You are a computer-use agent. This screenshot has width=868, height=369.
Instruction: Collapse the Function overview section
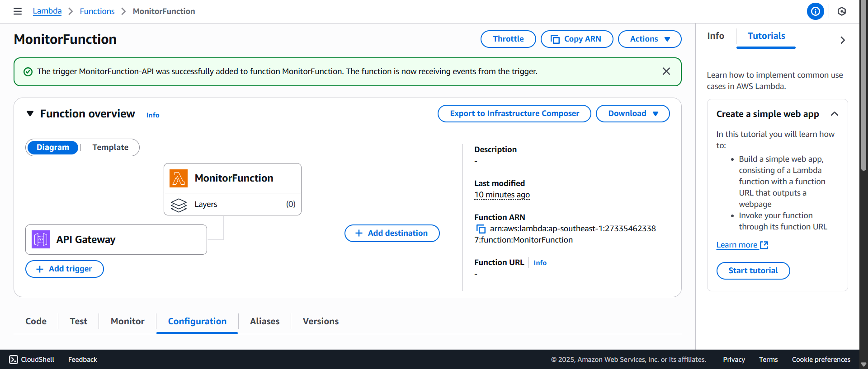tap(30, 114)
